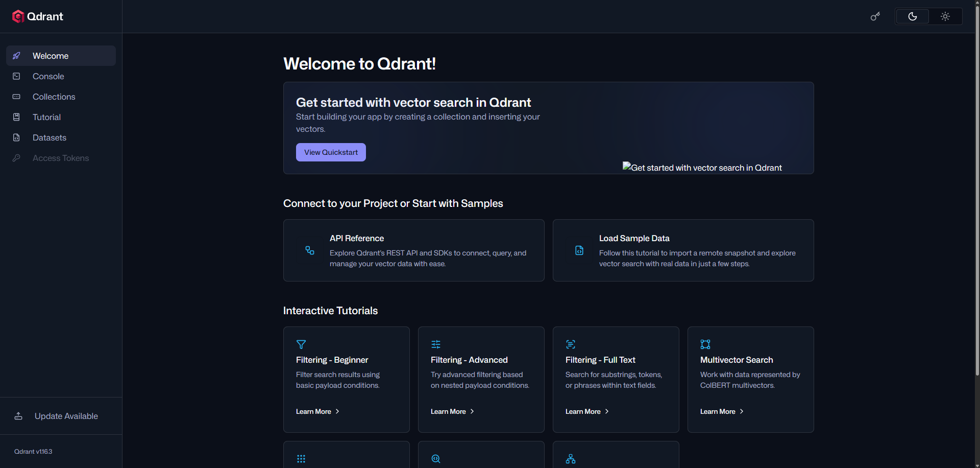Click the sliders icon on Filtering - Advanced
The height and width of the screenshot is (468, 980).
coord(436,344)
